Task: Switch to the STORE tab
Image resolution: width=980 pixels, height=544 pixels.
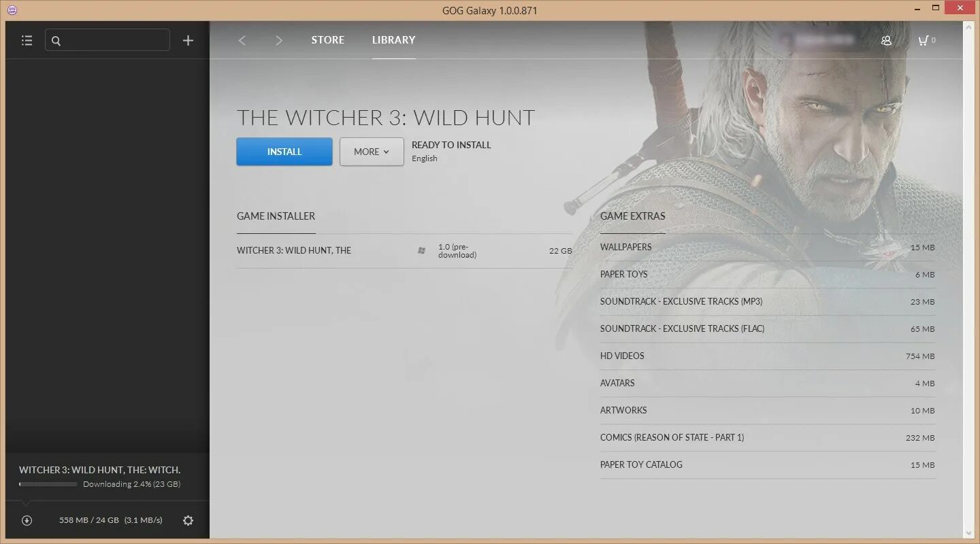Action: click(327, 40)
